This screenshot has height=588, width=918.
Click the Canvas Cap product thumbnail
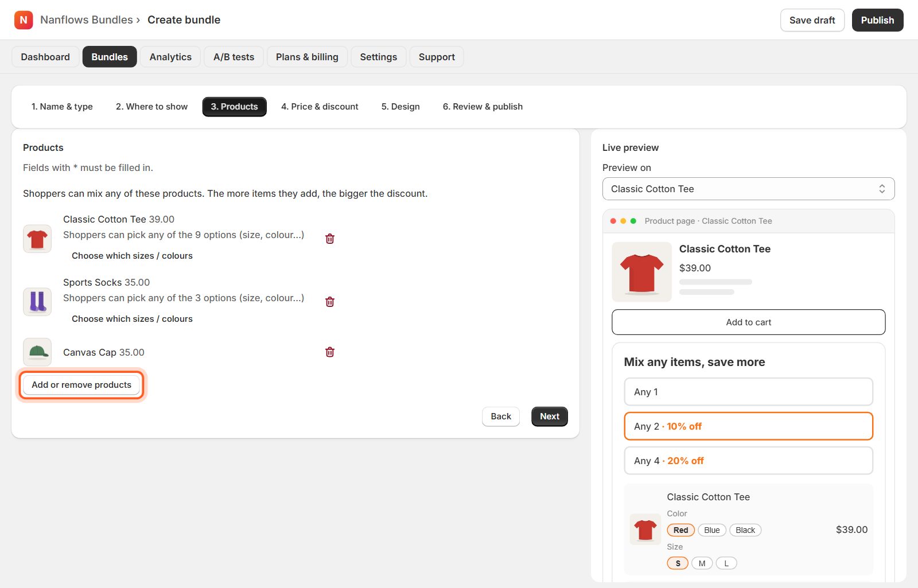point(37,352)
